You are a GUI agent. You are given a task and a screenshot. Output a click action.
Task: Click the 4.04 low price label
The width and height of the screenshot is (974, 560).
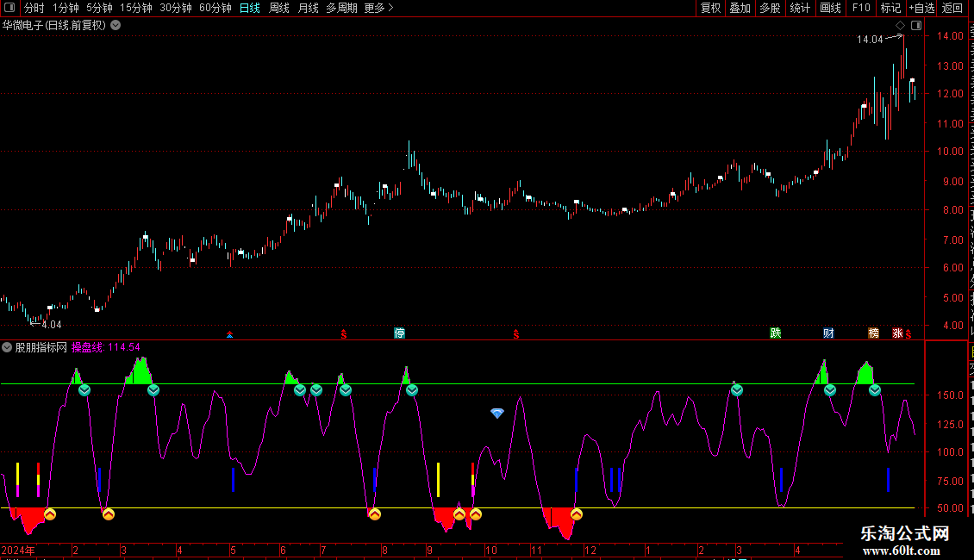tap(52, 325)
